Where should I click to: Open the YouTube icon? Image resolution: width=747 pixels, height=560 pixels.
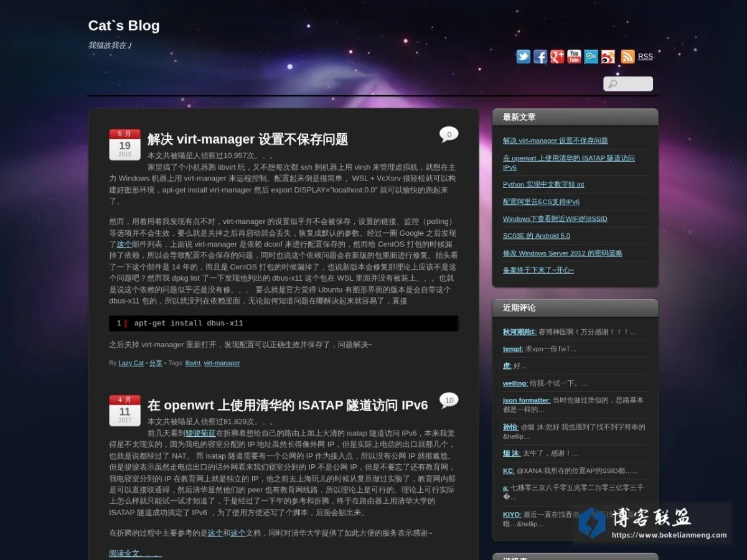tap(574, 57)
